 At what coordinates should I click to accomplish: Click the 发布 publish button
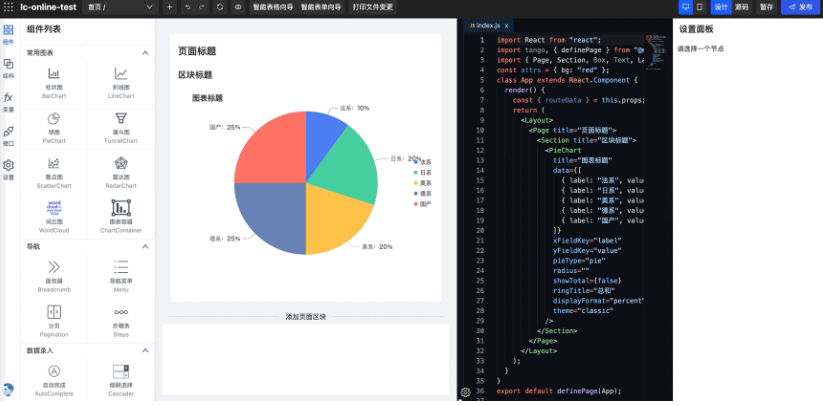pyautogui.click(x=800, y=7)
